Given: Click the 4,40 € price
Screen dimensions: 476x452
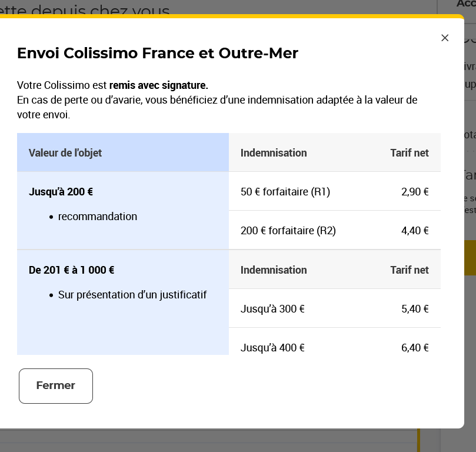Looking at the screenshot, I should pyautogui.click(x=415, y=231).
